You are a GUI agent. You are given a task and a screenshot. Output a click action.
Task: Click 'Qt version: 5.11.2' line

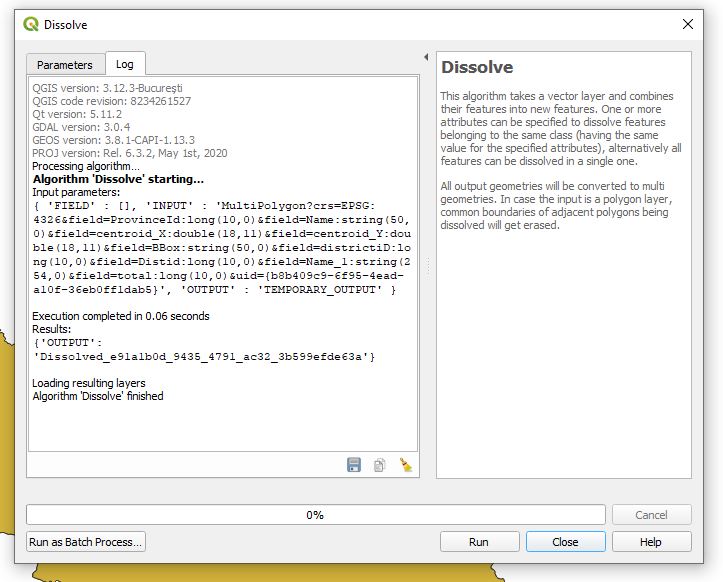pos(77,114)
